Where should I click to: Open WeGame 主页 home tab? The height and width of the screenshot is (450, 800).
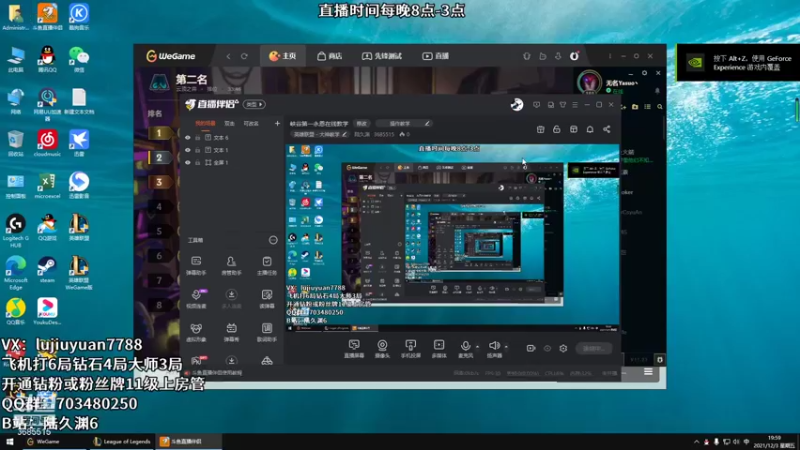282,56
